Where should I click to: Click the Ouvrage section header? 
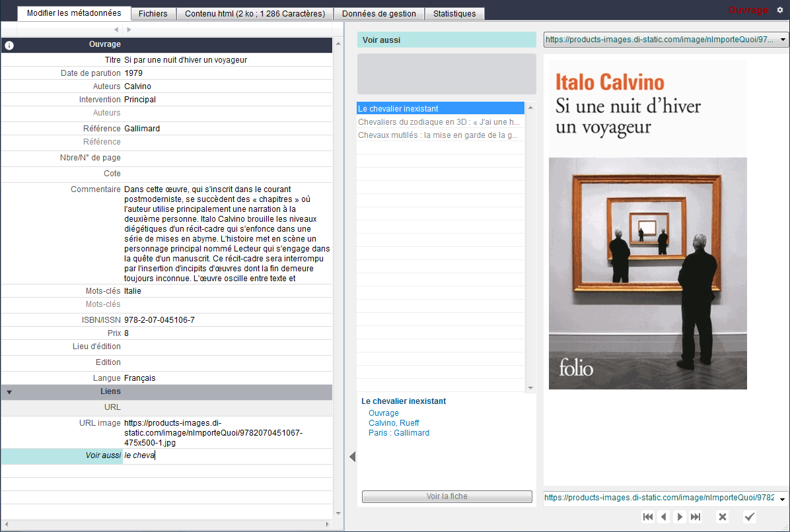coord(166,45)
